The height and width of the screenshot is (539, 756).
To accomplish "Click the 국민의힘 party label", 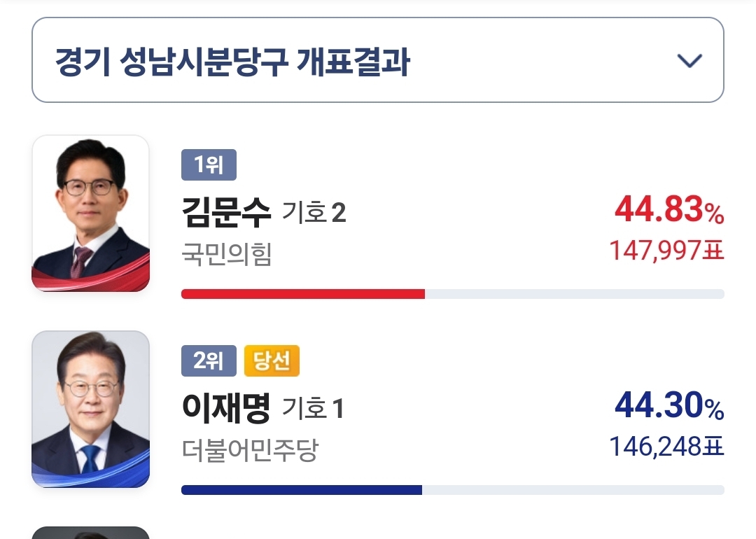I will click(227, 254).
